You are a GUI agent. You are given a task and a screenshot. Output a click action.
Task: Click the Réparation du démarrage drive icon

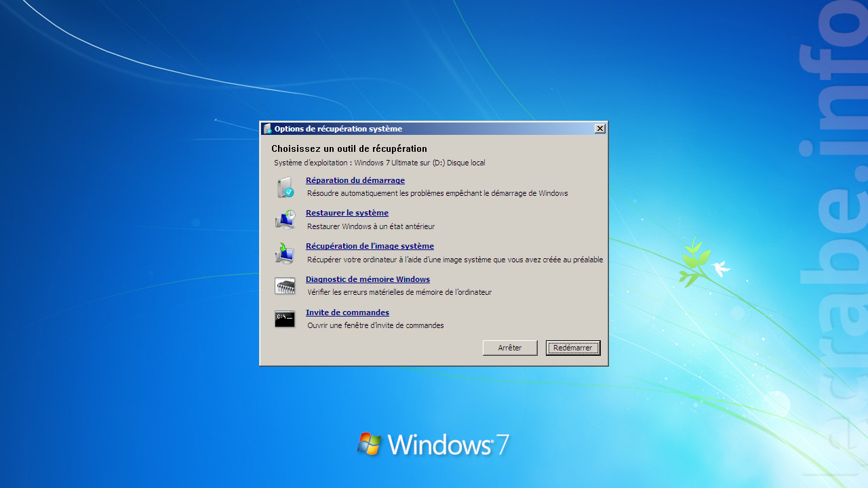pos(285,187)
